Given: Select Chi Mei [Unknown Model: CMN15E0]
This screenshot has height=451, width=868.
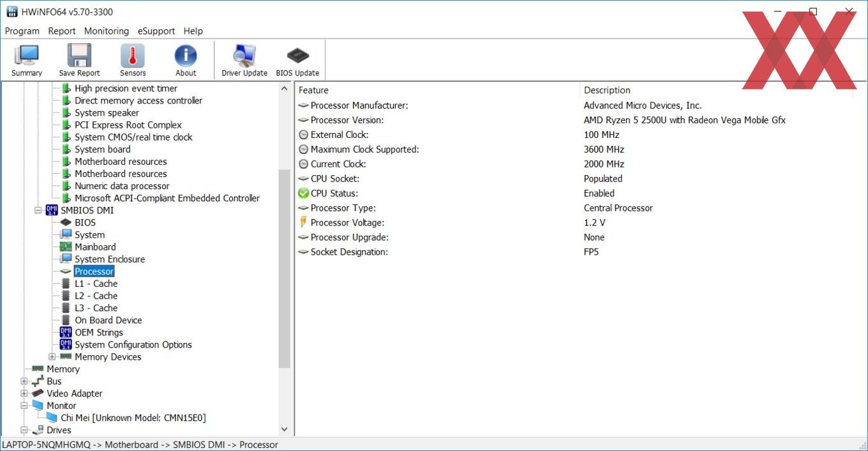Looking at the screenshot, I should pyautogui.click(x=133, y=418).
